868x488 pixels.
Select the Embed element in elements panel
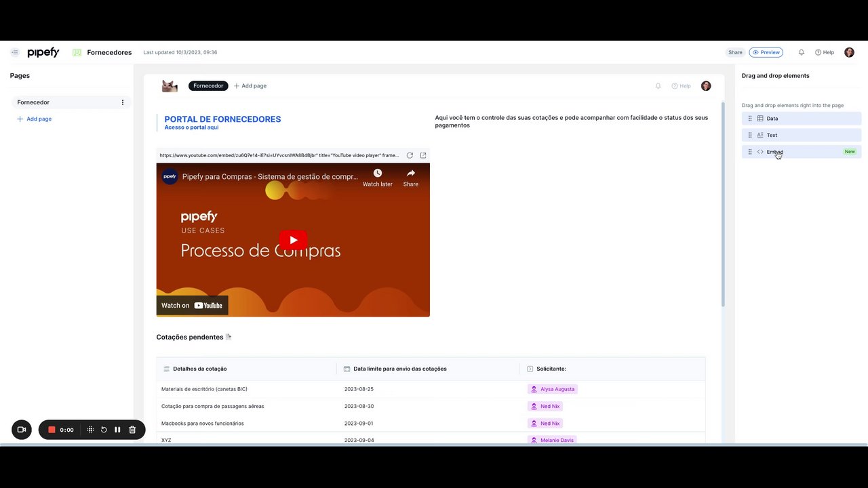click(802, 152)
